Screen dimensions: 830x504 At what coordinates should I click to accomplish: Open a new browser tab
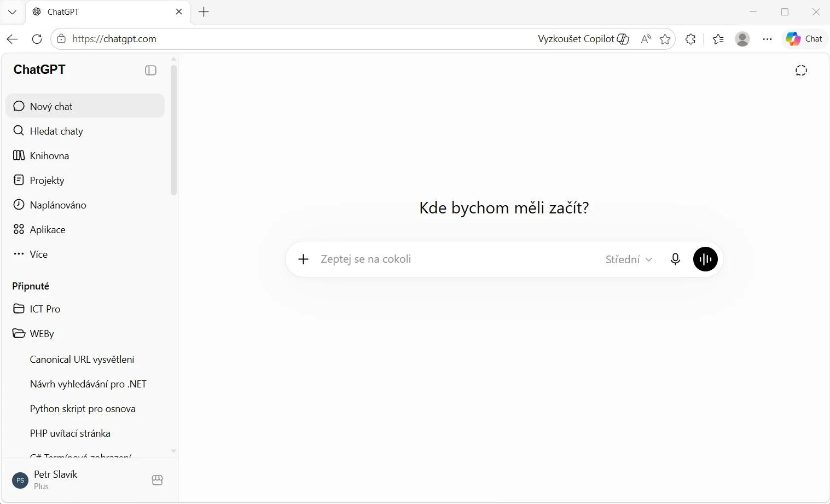click(x=204, y=12)
